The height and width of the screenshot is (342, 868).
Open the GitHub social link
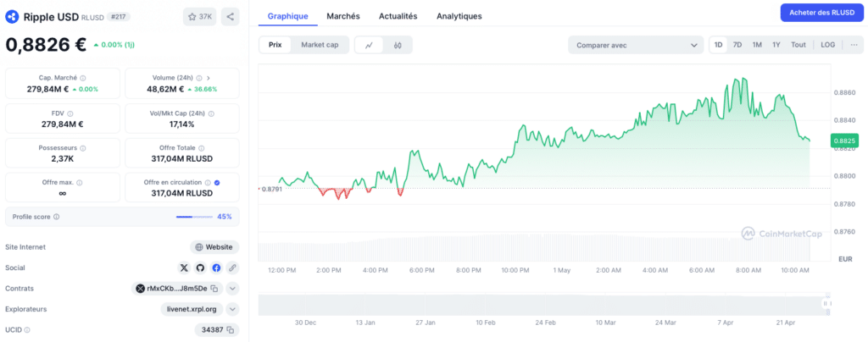pos(200,268)
